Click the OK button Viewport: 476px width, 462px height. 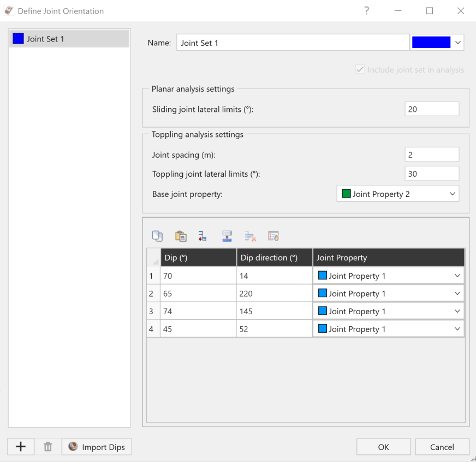coord(383,447)
